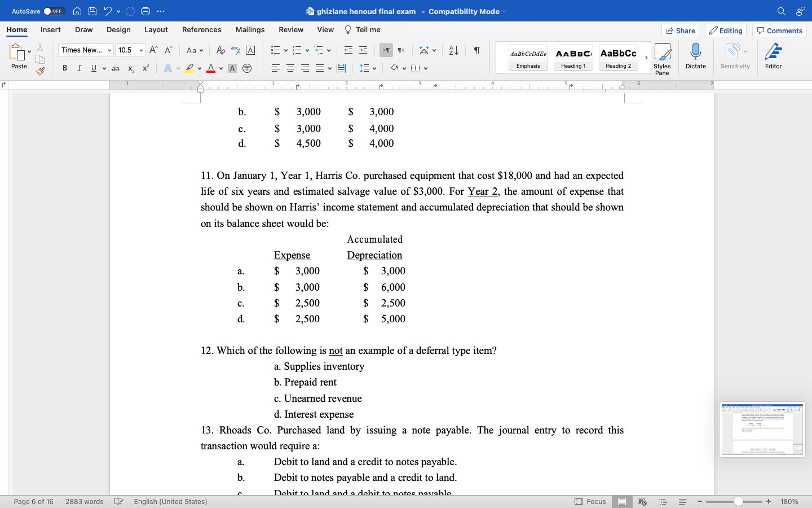
Task: Click the Cut scissors icon
Action: tap(40, 47)
